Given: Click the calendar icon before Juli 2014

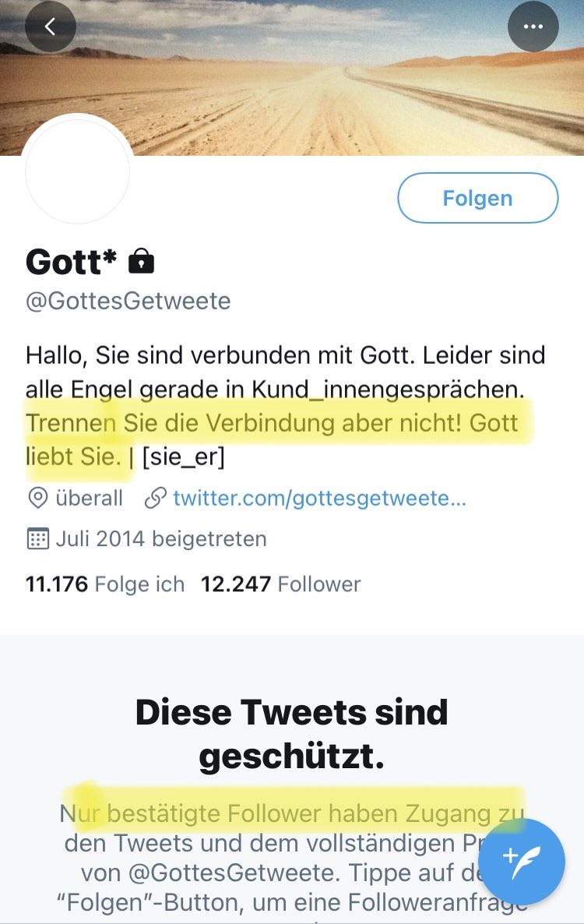Looking at the screenshot, I should (37, 539).
